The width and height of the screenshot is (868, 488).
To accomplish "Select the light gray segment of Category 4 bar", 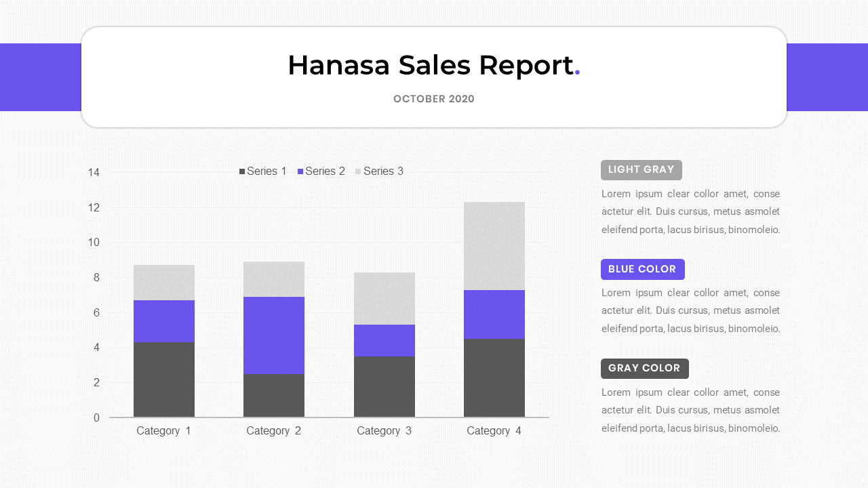I will [x=494, y=245].
